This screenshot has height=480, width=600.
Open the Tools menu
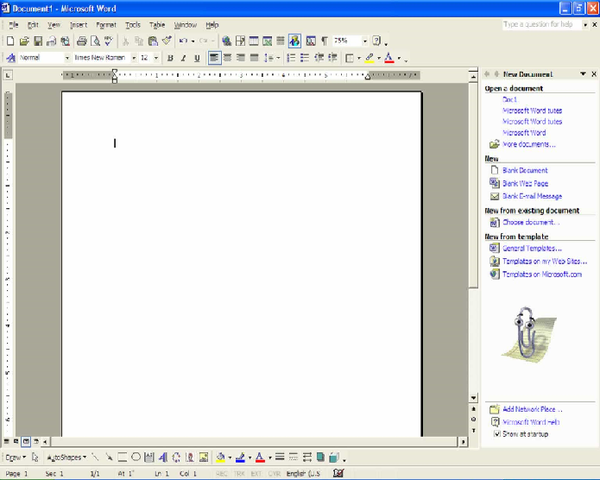point(133,25)
